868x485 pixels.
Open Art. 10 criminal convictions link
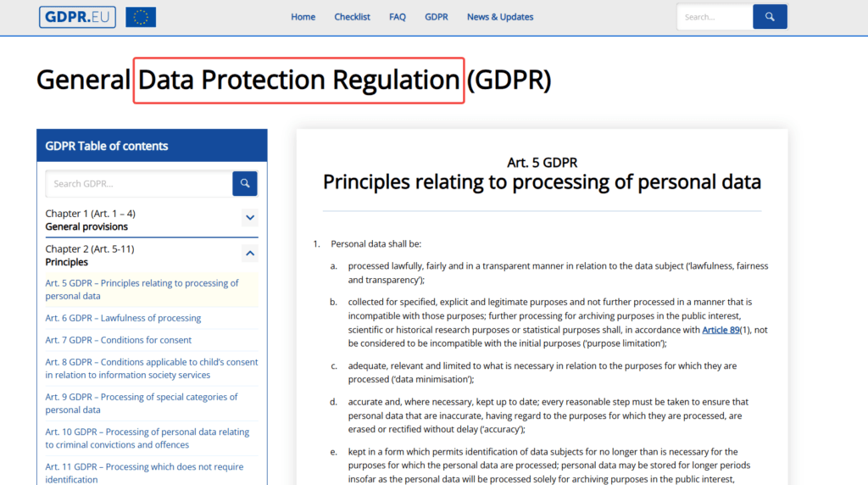tap(147, 438)
